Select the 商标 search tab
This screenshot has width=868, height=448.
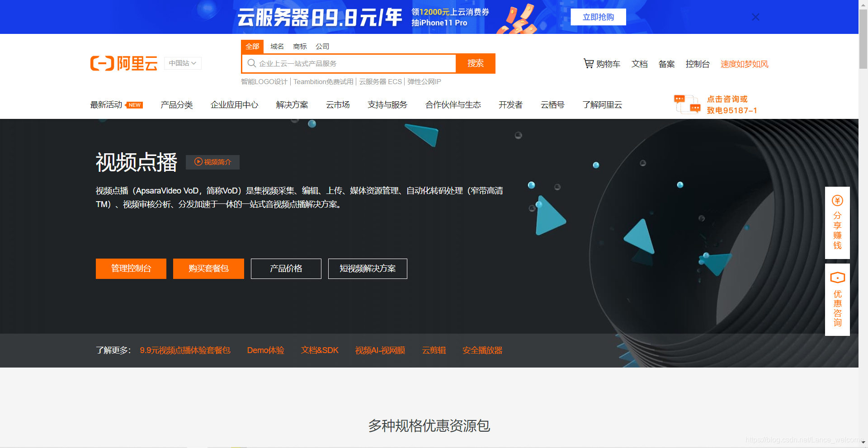300,47
